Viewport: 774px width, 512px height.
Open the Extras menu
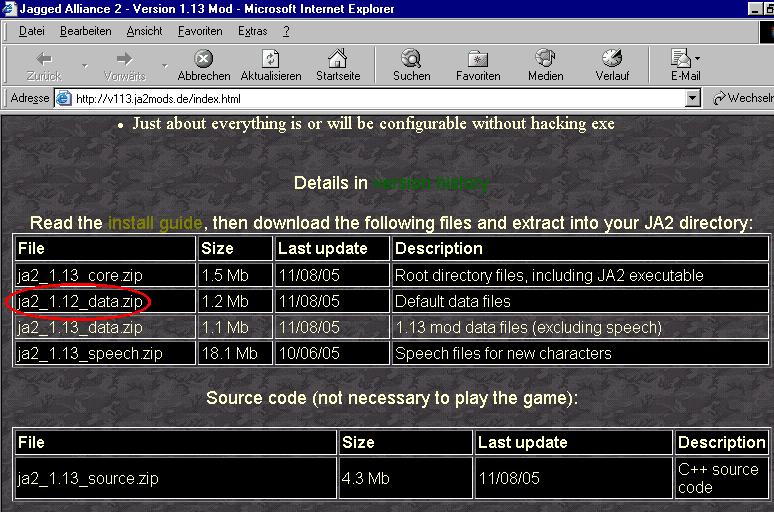click(252, 31)
